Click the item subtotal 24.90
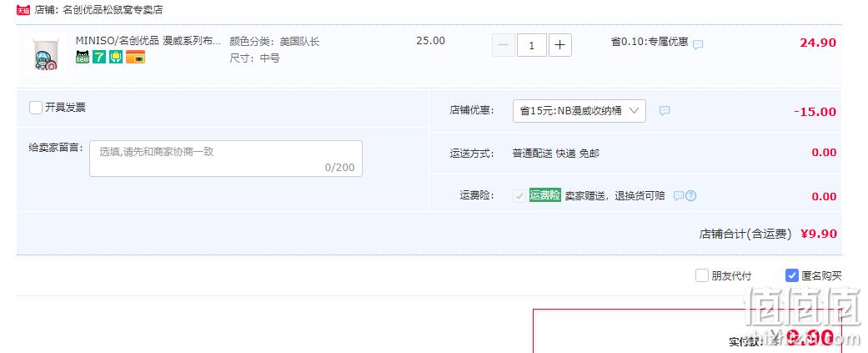The width and height of the screenshot is (868, 353). pyautogui.click(x=818, y=43)
